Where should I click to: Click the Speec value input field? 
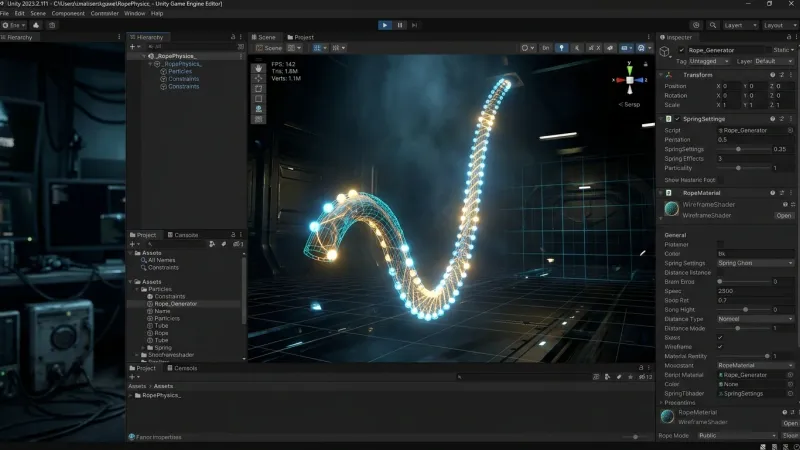coord(755,291)
